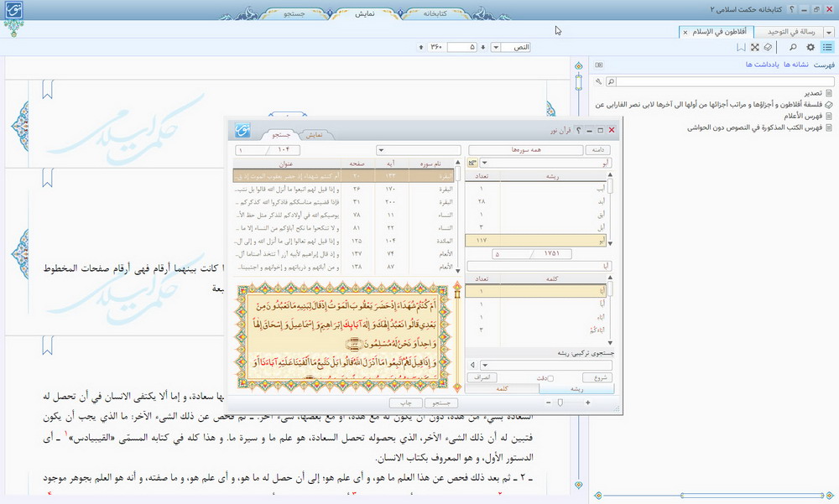The height and width of the screenshot is (504, 839).
Task: Click the magnifier search icon in the book toolbar
Action: click(793, 47)
